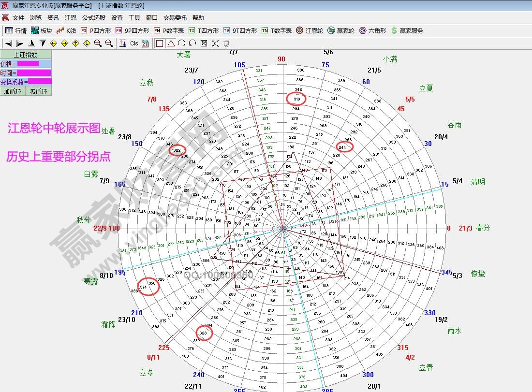Image resolution: width=532 pixels, height=392 pixels.
Task: Click the 加循环 button
Action: point(13,91)
